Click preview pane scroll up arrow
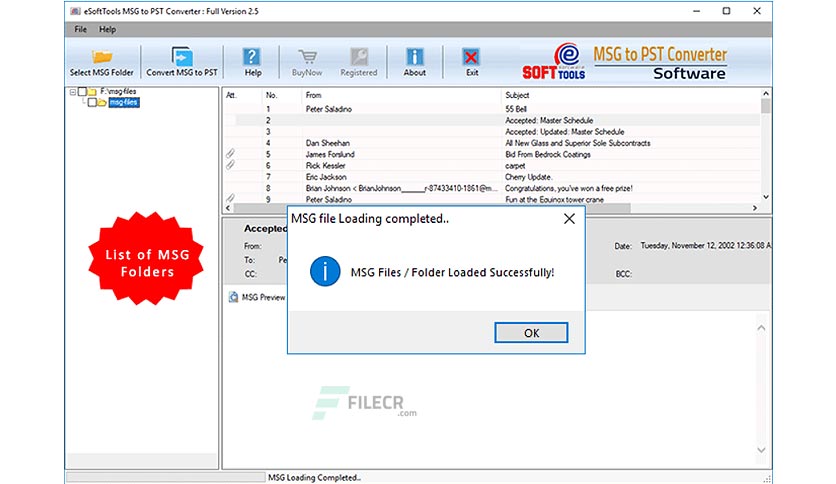 pyautogui.click(x=761, y=328)
